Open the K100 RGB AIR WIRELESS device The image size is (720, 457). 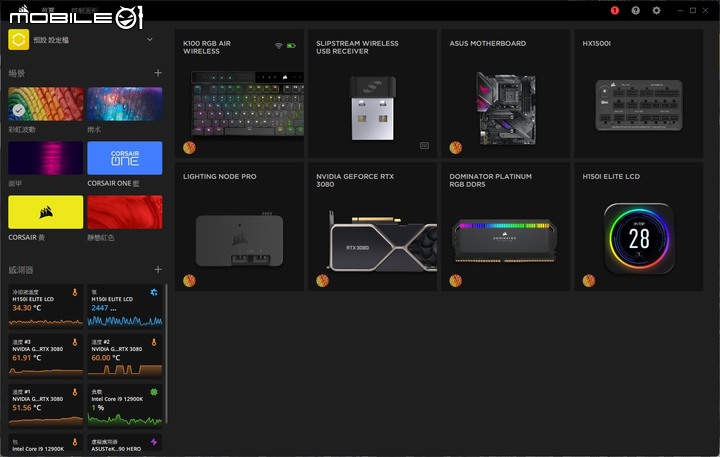tap(239, 94)
